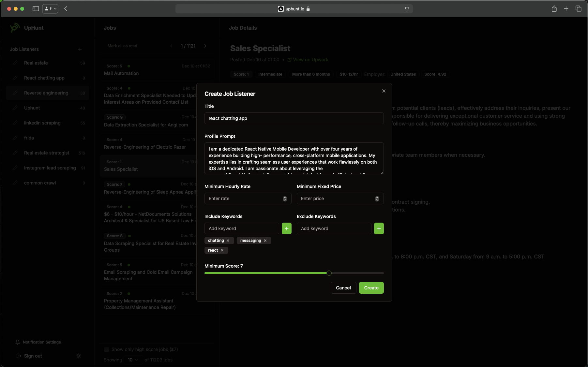
Task: Click the green plus button for Include Keywords
Action: 286,228
